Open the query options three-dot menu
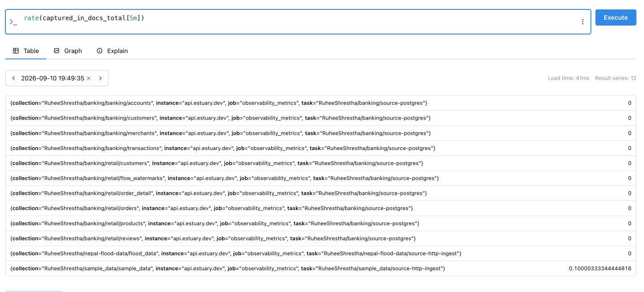 (x=583, y=21)
